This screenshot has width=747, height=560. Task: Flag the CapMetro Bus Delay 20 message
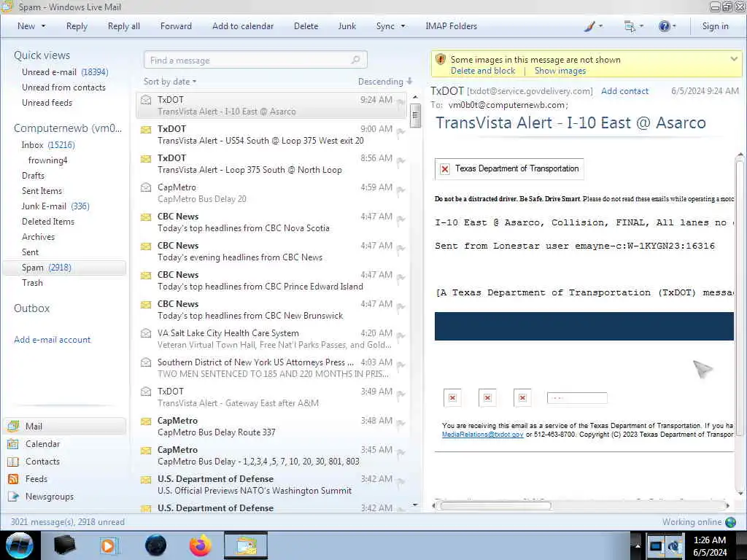tap(400, 190)
